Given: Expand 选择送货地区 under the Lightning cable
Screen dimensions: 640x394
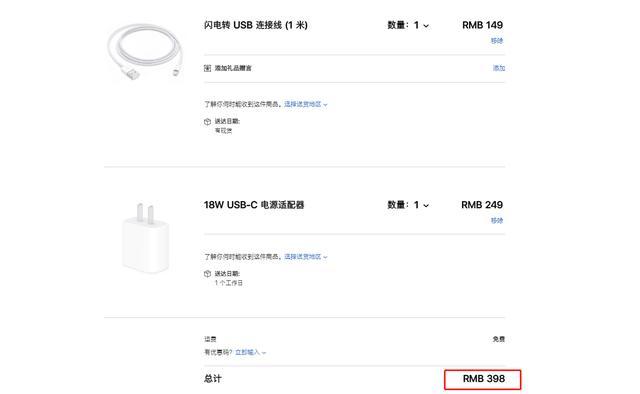Looking at the screenshot, I should point(306,105).
